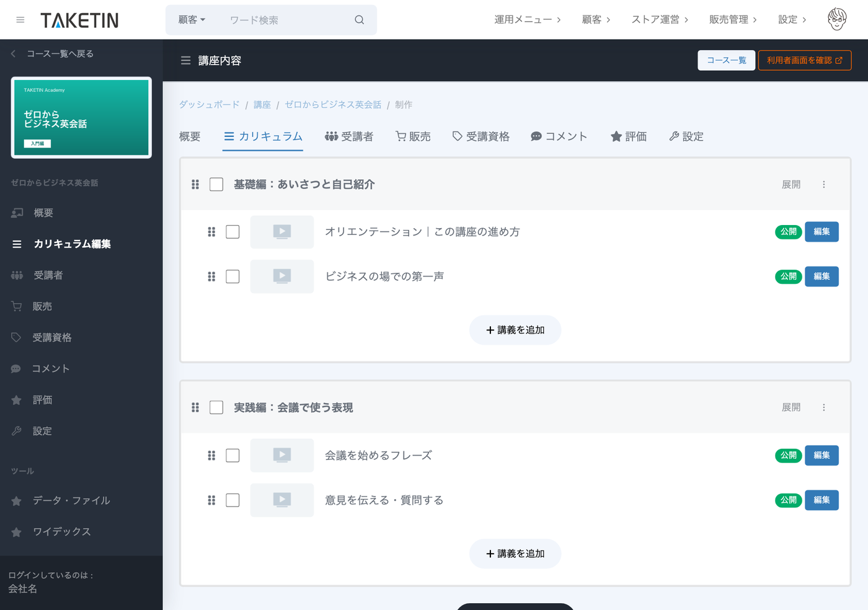Click the course cover image in sidebar
868x610 pixels.
point(81,118)
